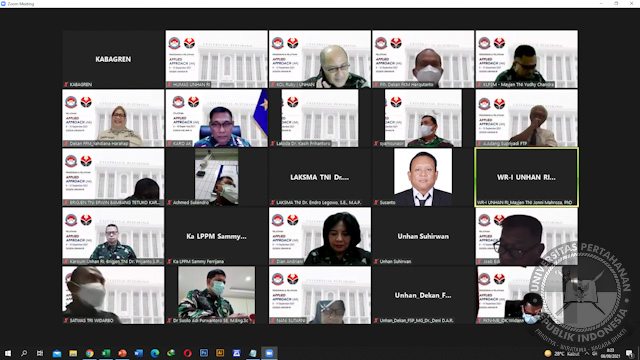640x360 pixels.
Task: Open Task View in taskbar
Action: [x=40, y=353]
